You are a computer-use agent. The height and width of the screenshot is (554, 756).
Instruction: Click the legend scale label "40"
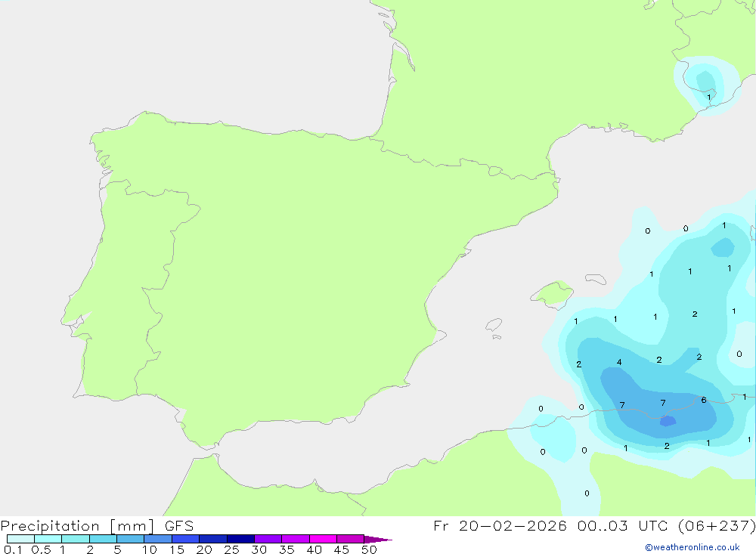click(314, 549)
